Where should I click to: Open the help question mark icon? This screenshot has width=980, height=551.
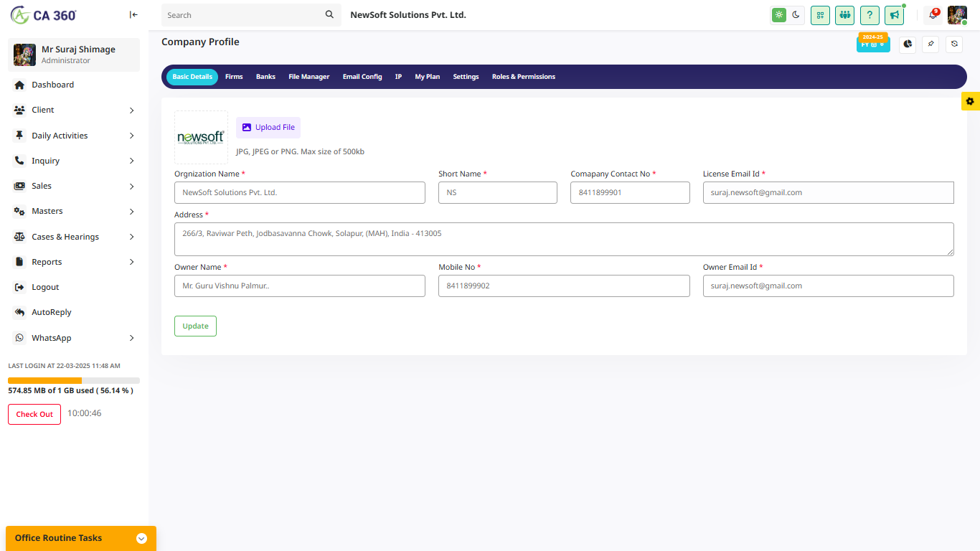click(870, 15)
